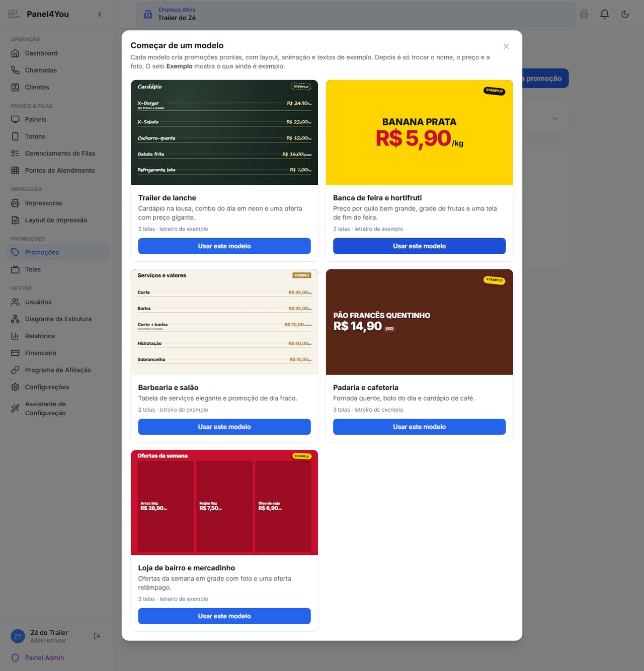Open Diagrama da Estrutura icon item
The height and width of the screenshot is (671, 644).
point(57,319)
